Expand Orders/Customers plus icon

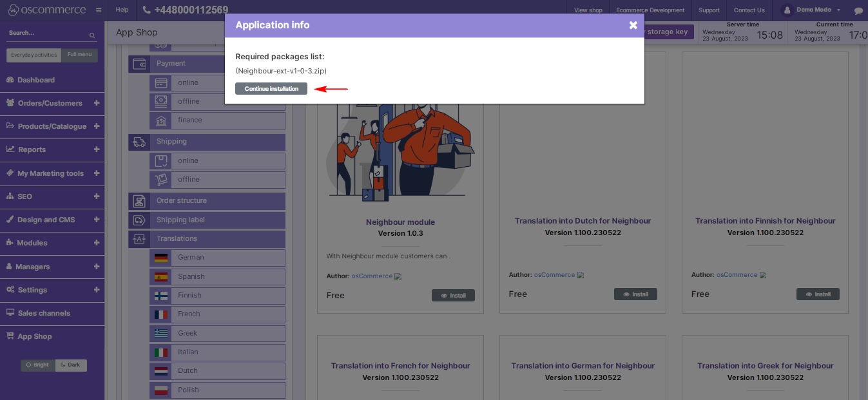coord(97,103)
